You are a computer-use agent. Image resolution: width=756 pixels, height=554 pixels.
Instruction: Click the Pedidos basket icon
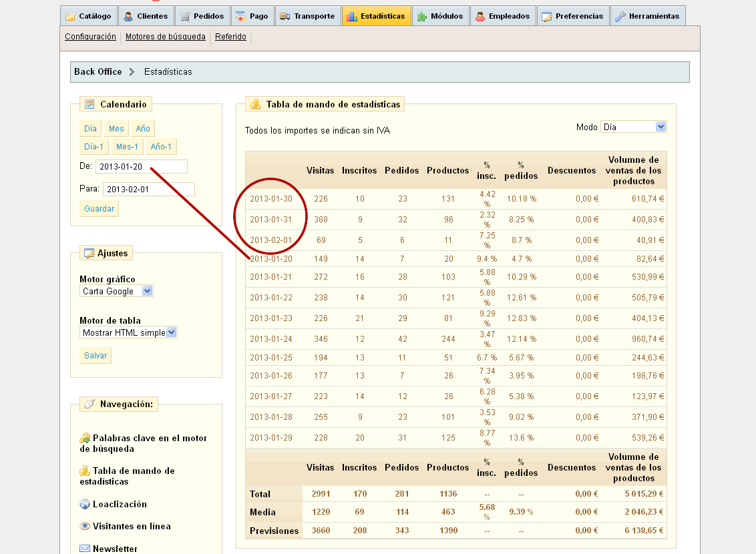(x=185, y=17)
